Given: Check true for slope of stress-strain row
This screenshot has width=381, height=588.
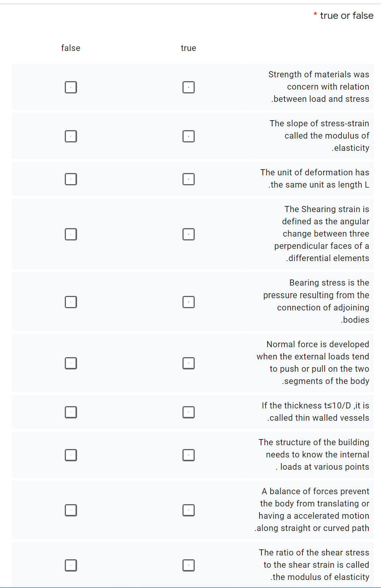Looking at the screenshot, I should click(x=189, y=136).
